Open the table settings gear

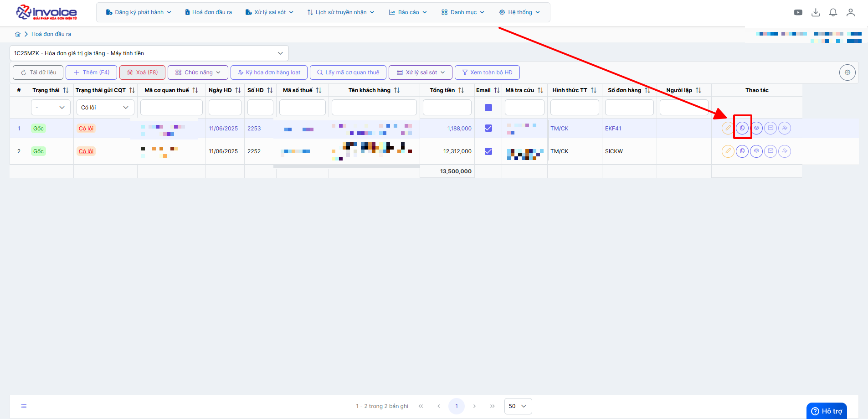click(x=847, y=72)
